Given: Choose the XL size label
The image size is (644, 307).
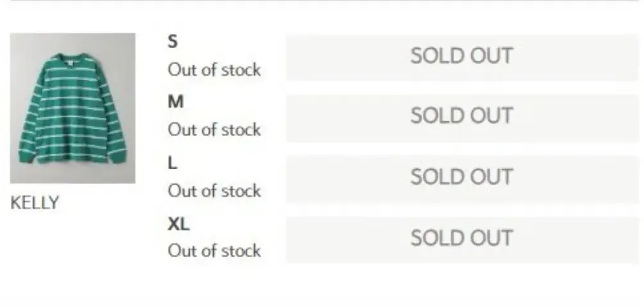Looking at the screenshot, I should tap(178, 224).
